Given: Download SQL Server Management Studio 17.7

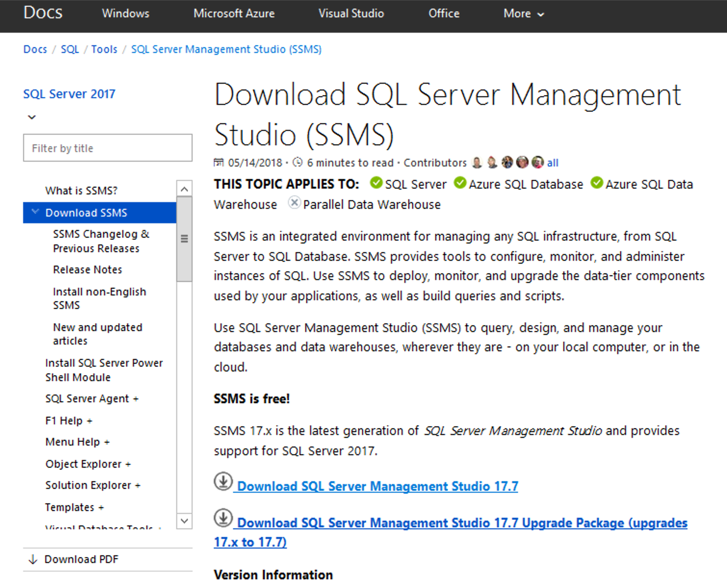Looking at the screenshot, I should [x=378, y=486].
